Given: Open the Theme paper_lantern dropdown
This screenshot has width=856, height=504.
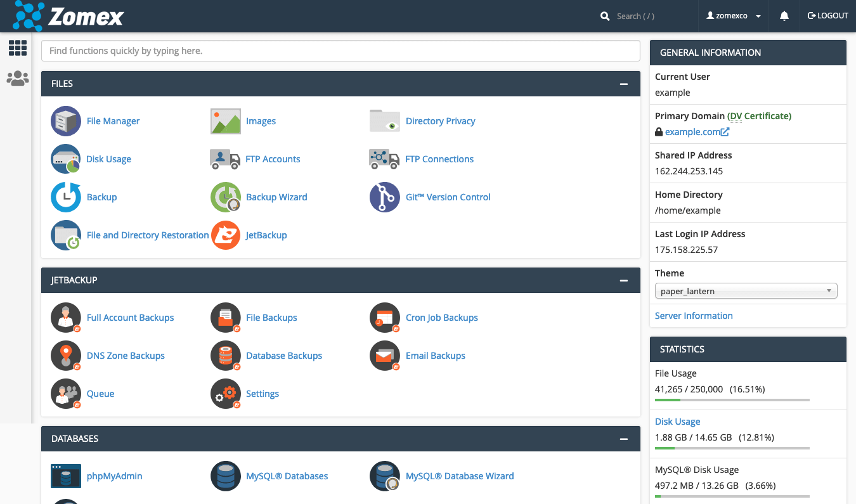Looking at the screenshot, I should click(746, 291).
